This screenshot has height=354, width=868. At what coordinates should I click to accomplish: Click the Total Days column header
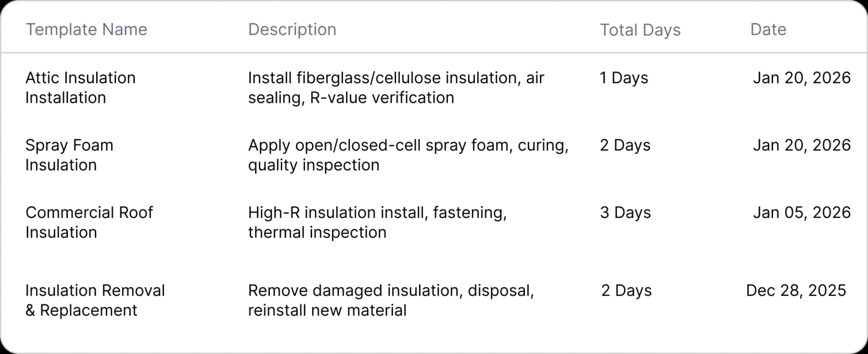coord(640,30)
